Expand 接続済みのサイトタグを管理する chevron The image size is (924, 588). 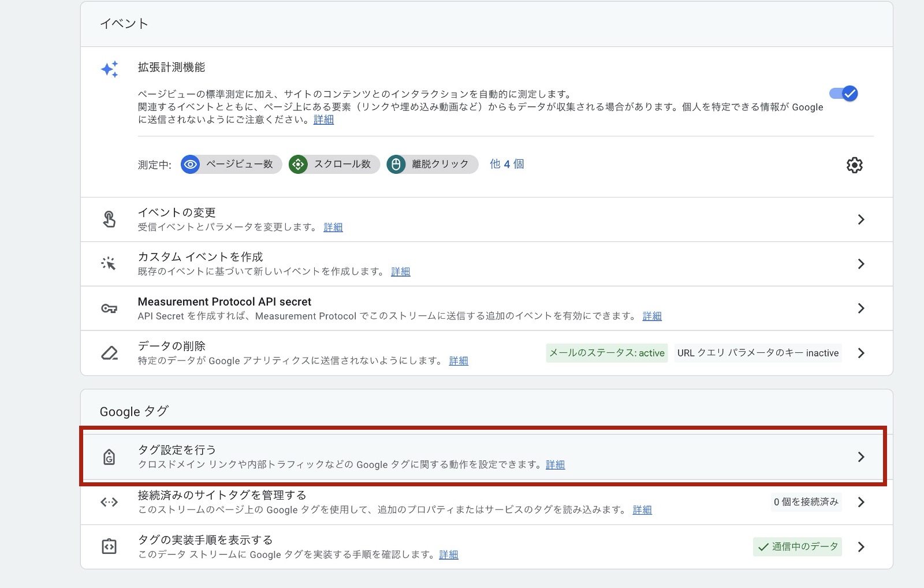861,502
